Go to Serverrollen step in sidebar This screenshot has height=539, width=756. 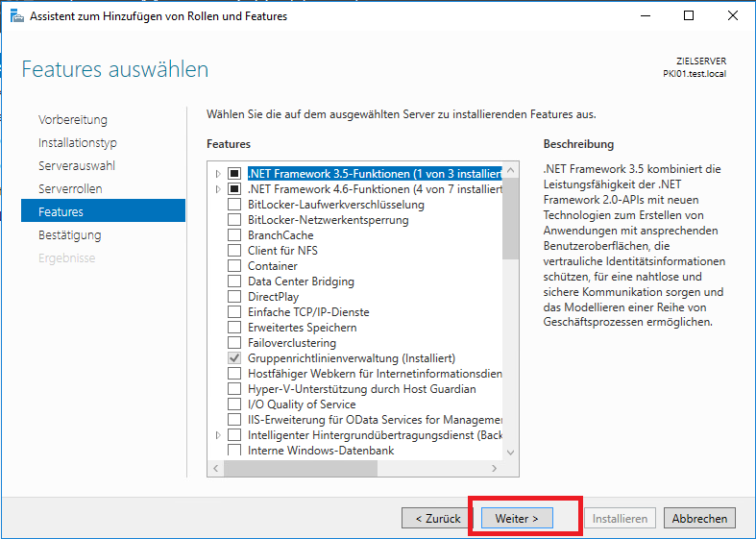point(70,189)
